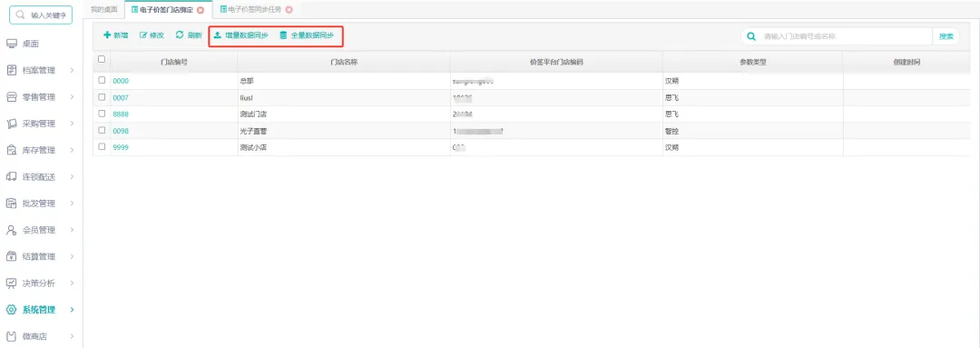Click the 搜索 search button
The height and width of the screenshot is (348, 980).
946,36
